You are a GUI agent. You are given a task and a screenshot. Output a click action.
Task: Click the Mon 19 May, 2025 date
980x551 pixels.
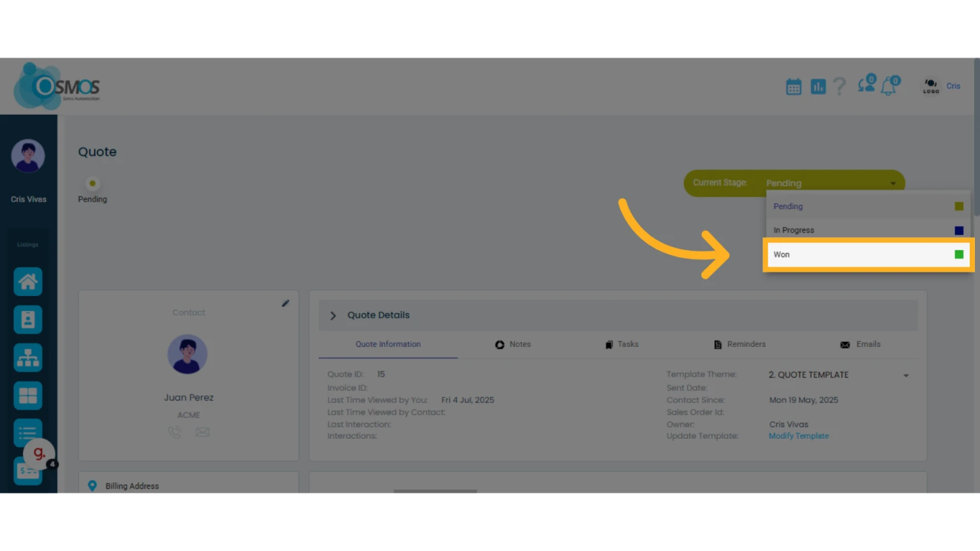(x=804, y=400)
